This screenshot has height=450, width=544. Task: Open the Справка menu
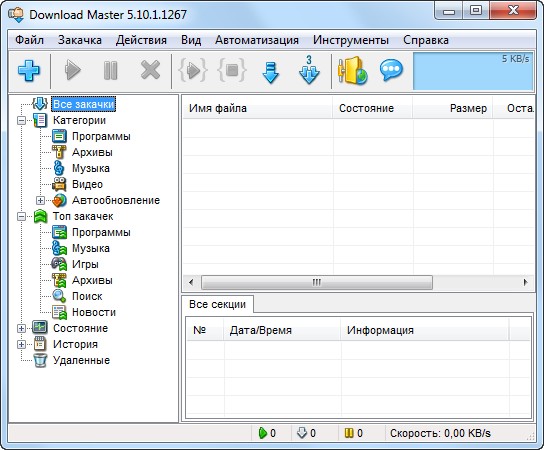[426, 40]
